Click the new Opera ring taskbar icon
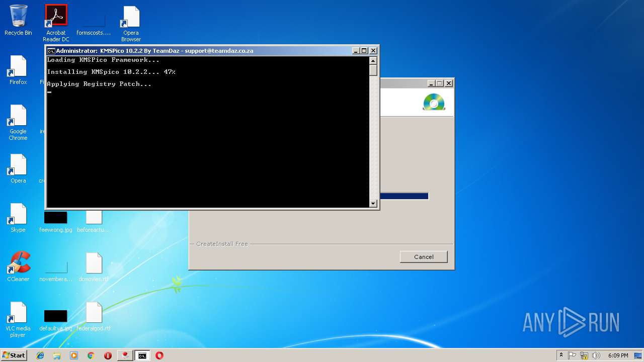Viewport: 644px width, 362px height. tap(159, 355)
